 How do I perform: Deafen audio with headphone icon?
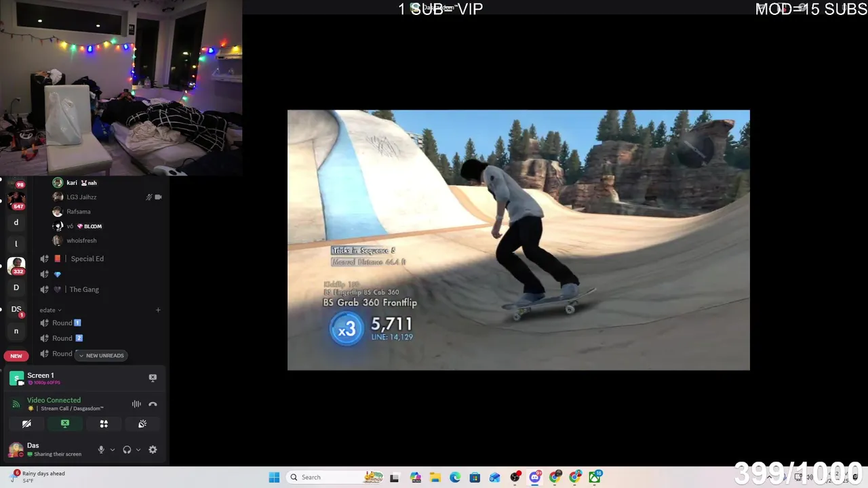pyautogui.click(x=127, y=449)
